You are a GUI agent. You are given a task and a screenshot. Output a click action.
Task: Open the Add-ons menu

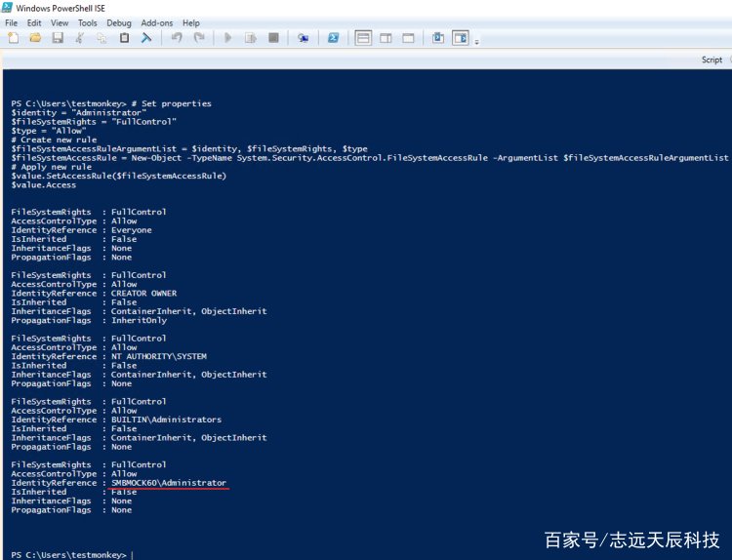click(157, 22)
